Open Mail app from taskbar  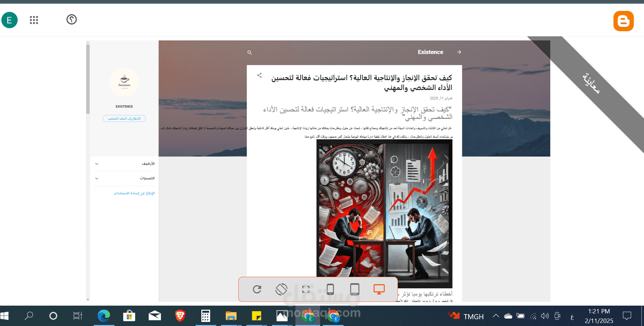click(x=155, y=316)
